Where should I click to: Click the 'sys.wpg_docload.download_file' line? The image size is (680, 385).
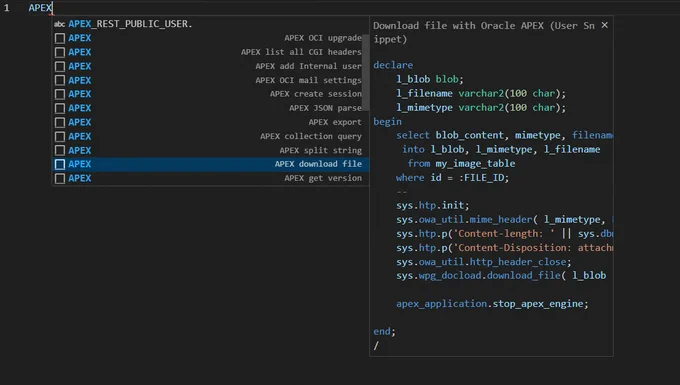[x=501, y=276]
